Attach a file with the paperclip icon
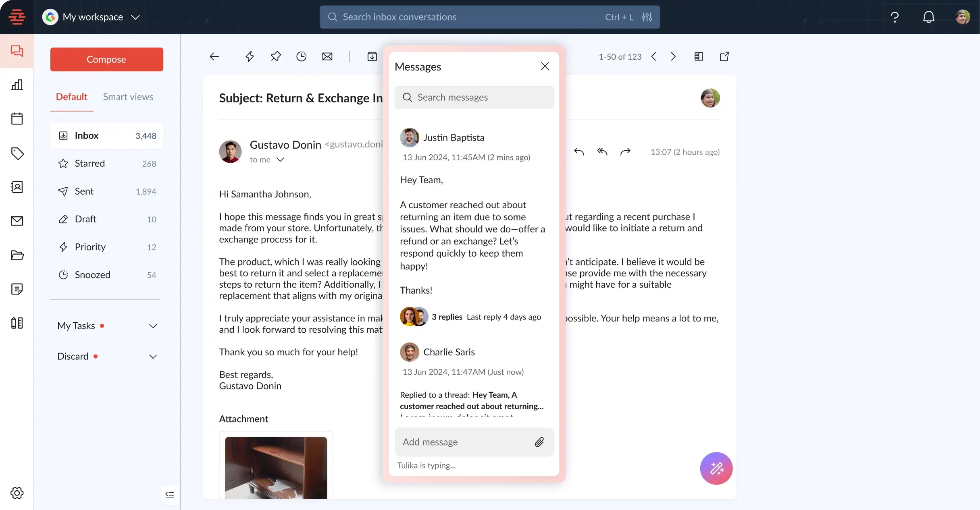This screenshot has height=510, width=980. click(539, 442)
